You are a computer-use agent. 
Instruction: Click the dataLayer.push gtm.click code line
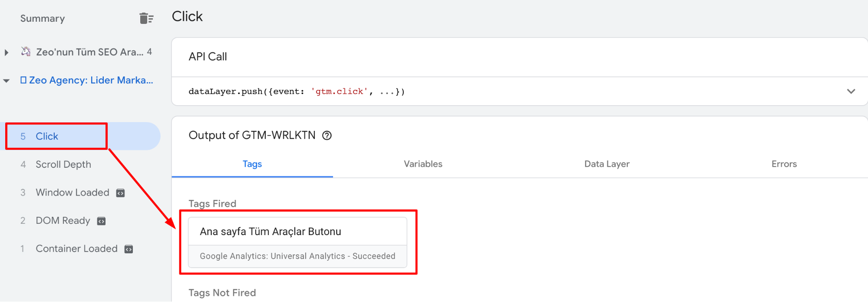297,91
